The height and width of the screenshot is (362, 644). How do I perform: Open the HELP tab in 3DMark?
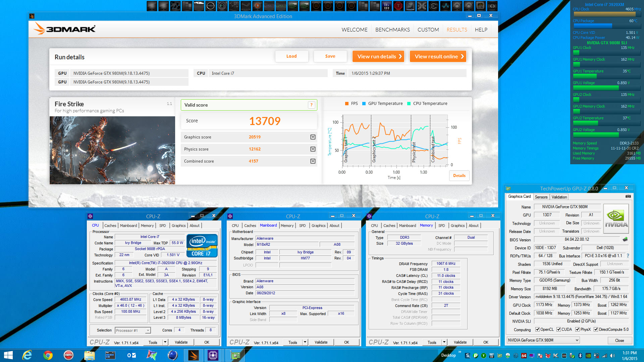click(481, 30)
